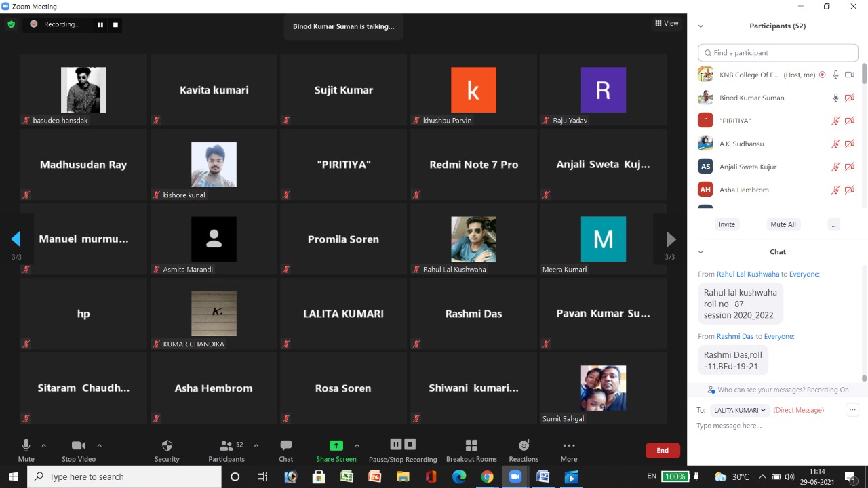The image size is (868, 488).
Task: Start Share Screen
Action: 336,451
